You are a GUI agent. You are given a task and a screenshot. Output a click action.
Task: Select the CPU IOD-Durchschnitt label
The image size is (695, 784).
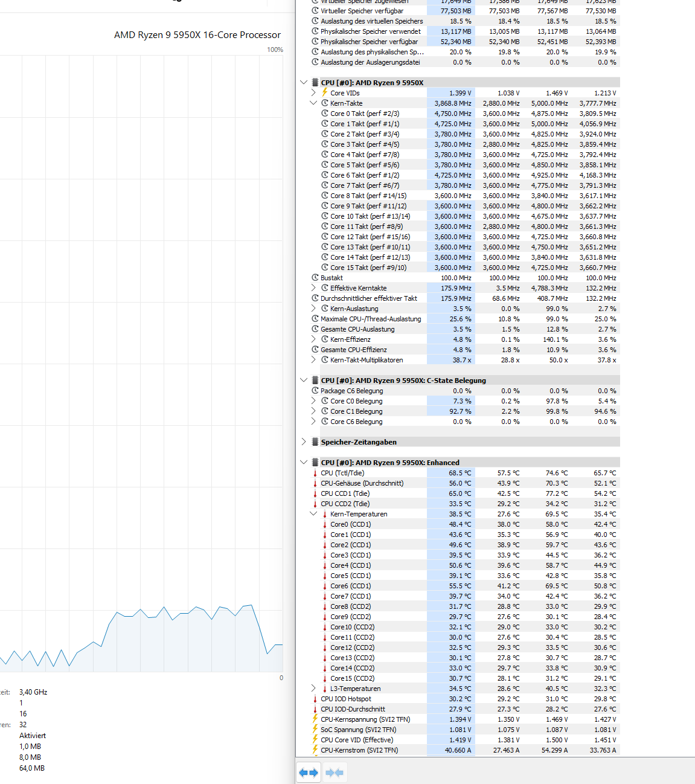point(353,709)
